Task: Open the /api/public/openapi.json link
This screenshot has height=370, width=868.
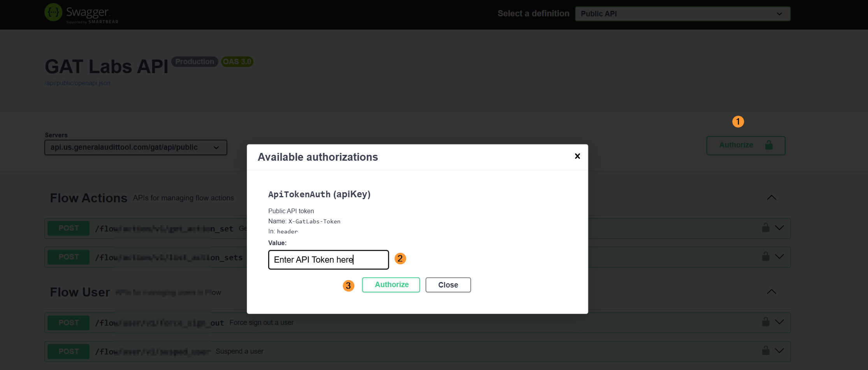Action: pos(77,83)
